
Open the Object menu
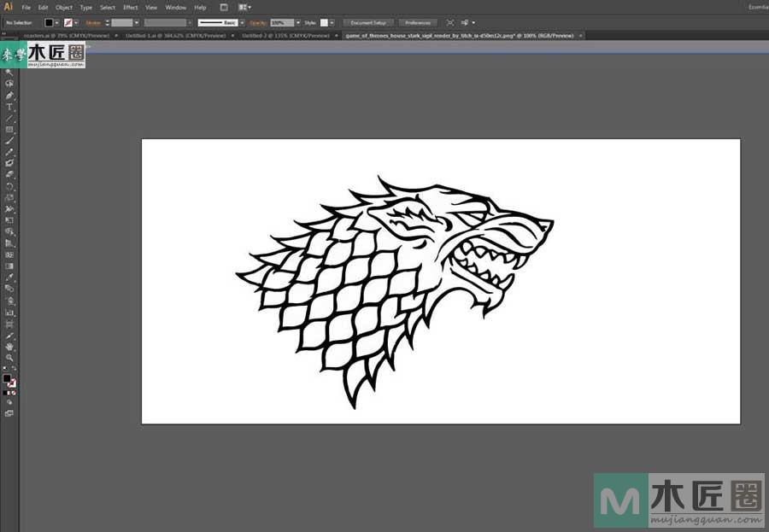(64, 7)
